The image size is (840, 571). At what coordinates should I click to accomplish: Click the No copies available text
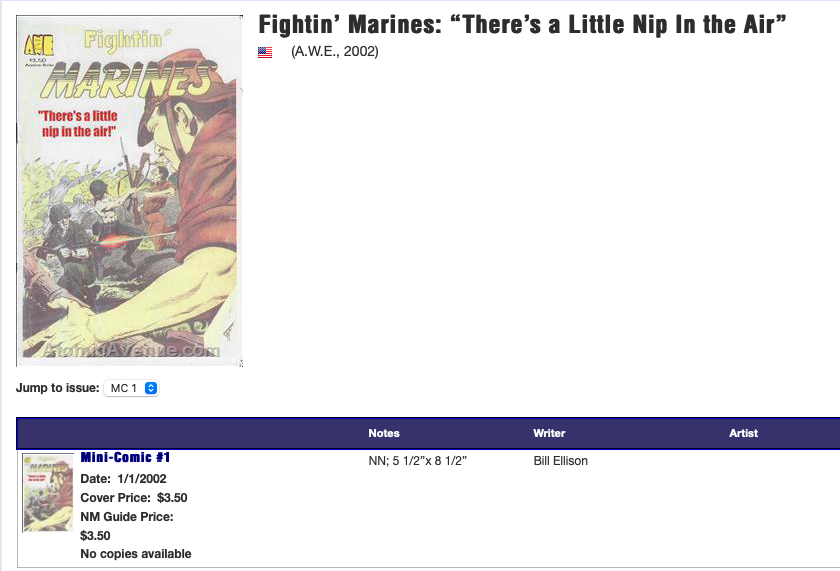135,554
